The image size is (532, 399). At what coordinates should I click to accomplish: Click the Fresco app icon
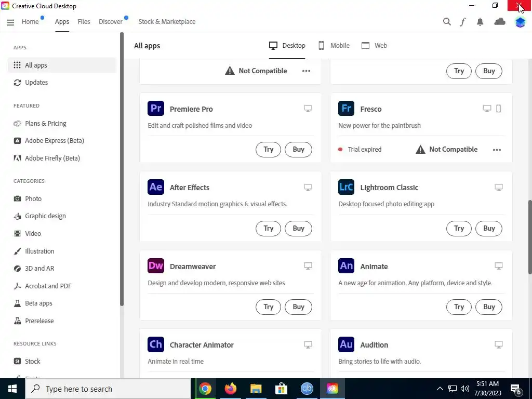(346, 109)
